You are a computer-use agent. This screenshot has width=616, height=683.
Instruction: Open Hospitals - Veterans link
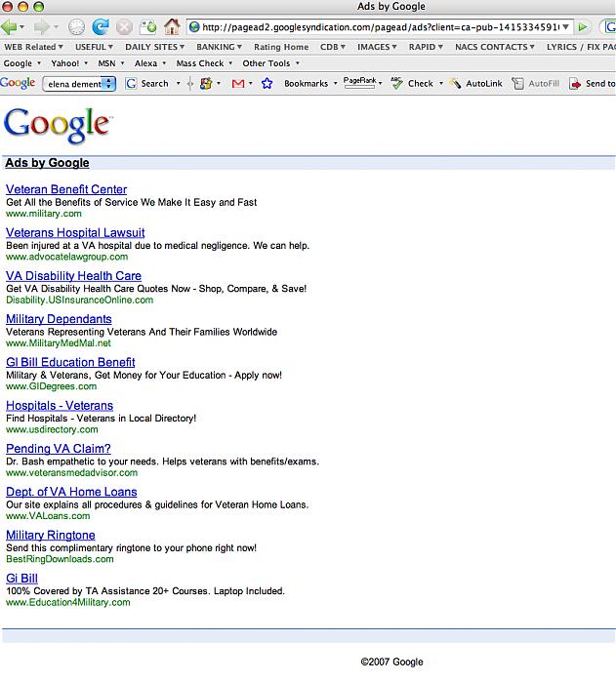60,405
